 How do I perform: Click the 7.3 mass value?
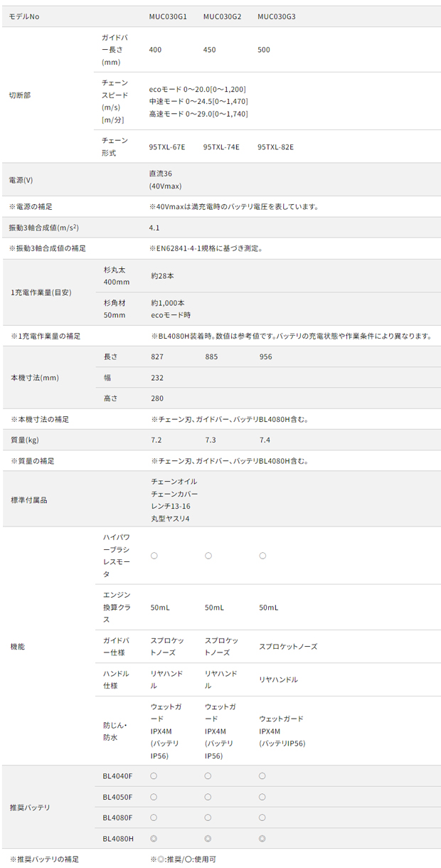[x=211, y=440]
